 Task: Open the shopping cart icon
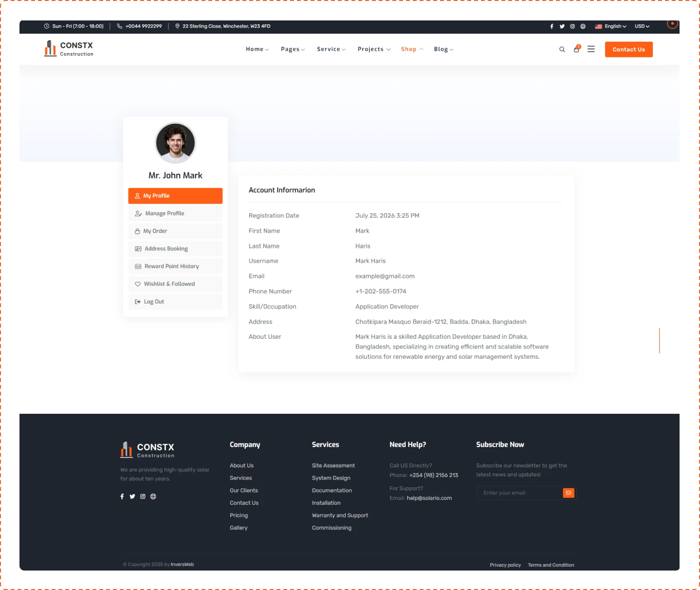(x=577, y=49)
